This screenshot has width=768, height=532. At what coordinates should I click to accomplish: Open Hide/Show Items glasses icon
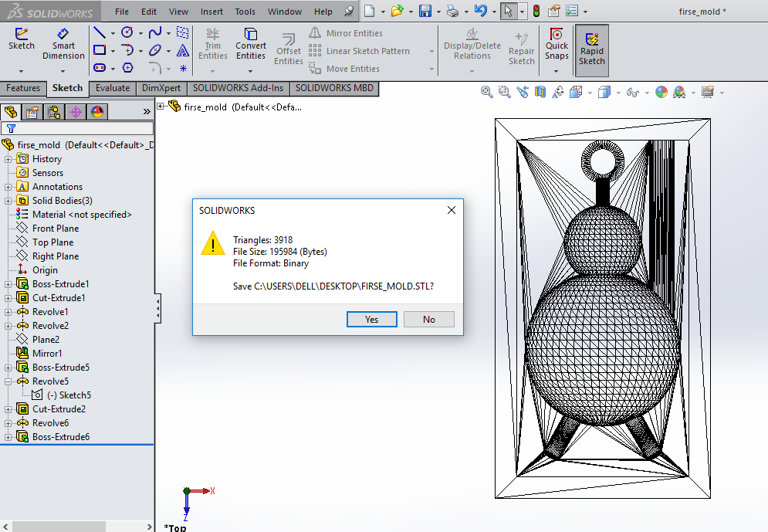632,92
